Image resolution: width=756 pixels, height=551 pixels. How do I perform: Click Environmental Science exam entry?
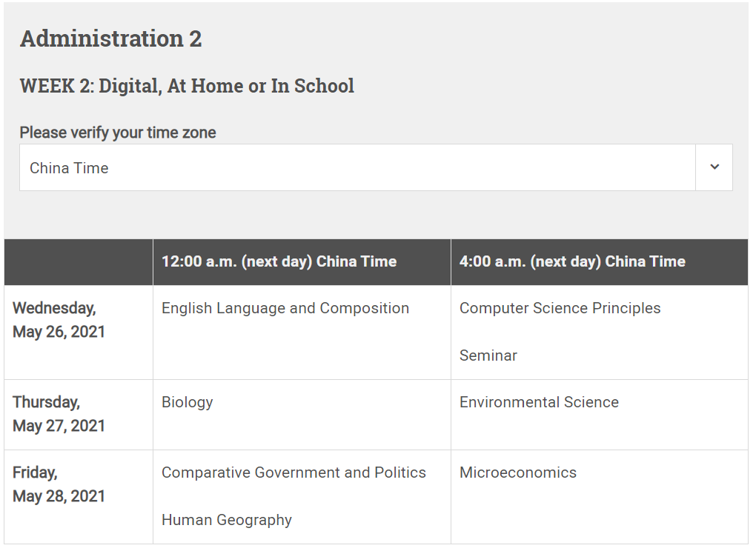tap(539, 402)
